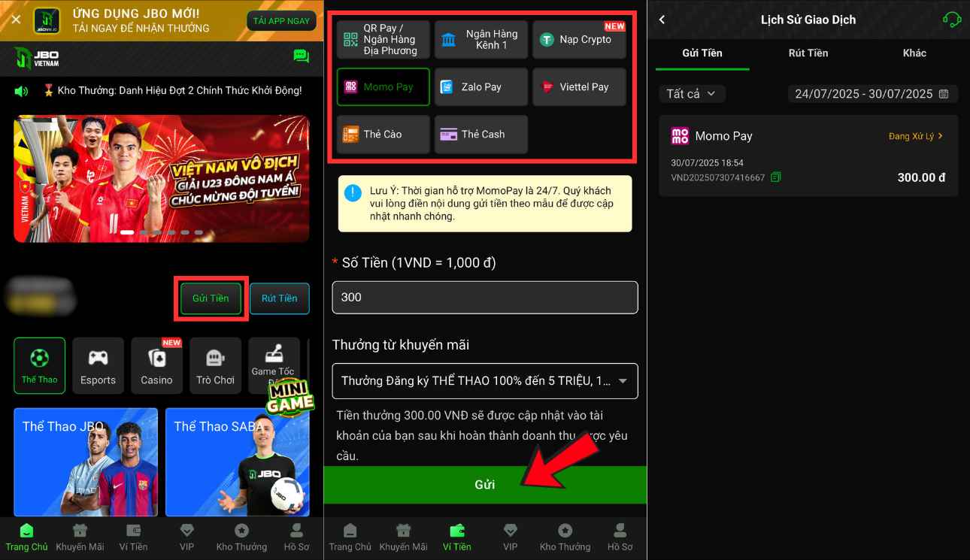
Task: Open VIP in left screen nav
Action: 187,537
